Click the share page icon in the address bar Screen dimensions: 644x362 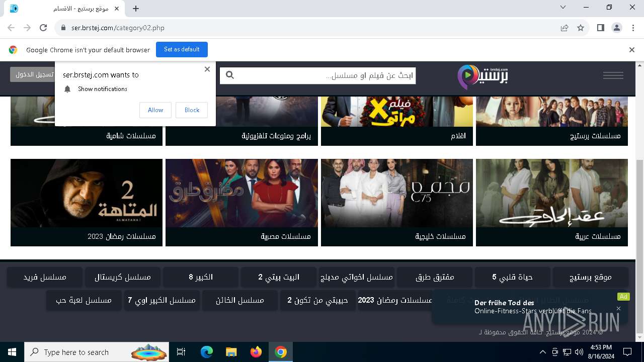click(565, 28)
